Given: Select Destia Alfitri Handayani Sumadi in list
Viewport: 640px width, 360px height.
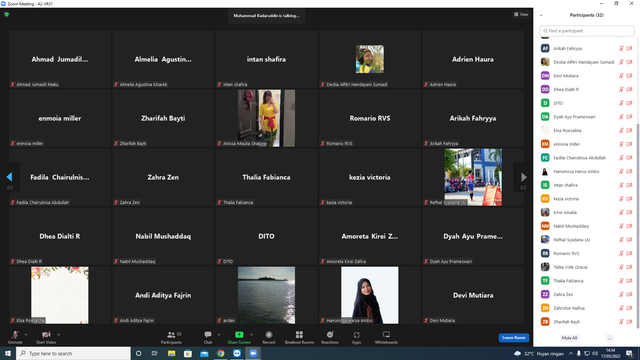Looking at the screenshot, I should point(587,62).
